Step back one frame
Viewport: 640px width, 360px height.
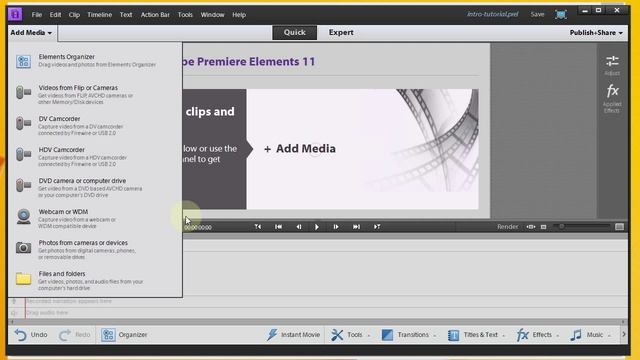299,227
